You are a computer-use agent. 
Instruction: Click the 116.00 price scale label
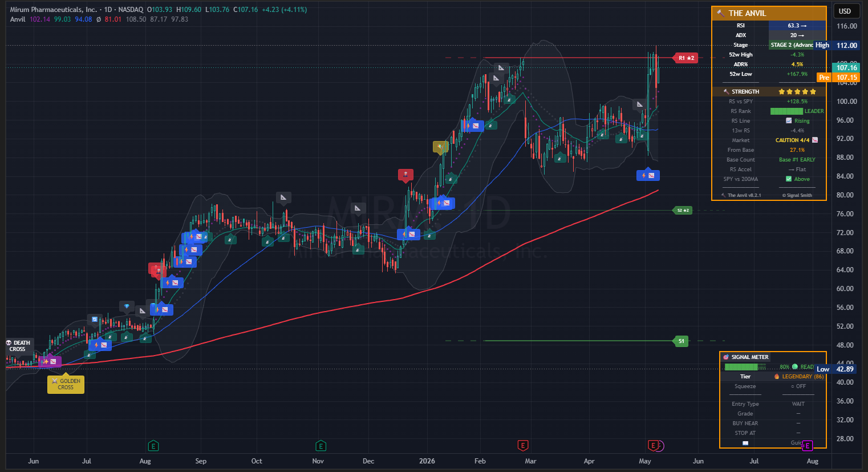point(846,26)
